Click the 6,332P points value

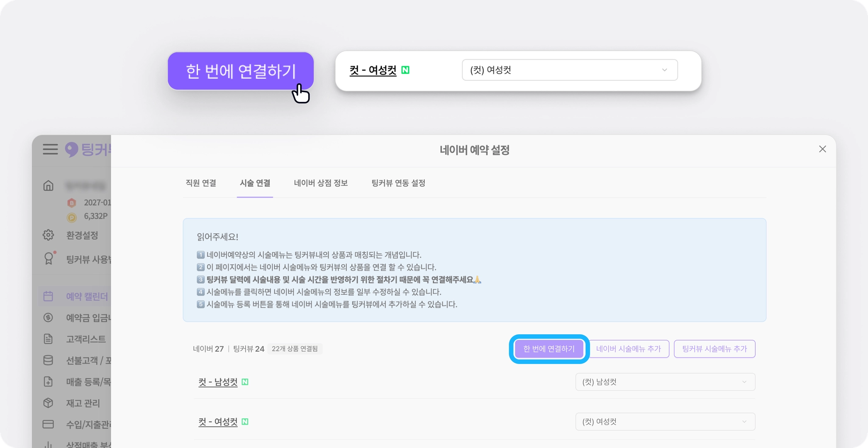[96, 216]
